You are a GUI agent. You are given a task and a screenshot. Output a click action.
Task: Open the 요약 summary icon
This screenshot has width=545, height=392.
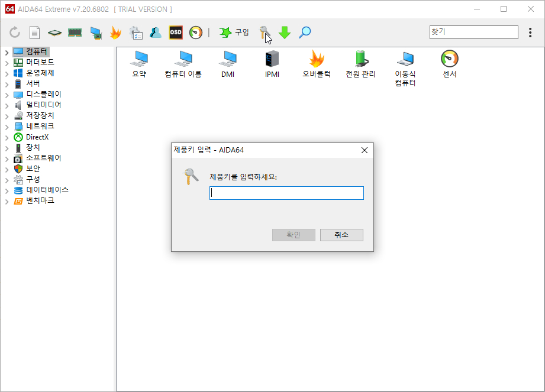[x=139, y=64]
